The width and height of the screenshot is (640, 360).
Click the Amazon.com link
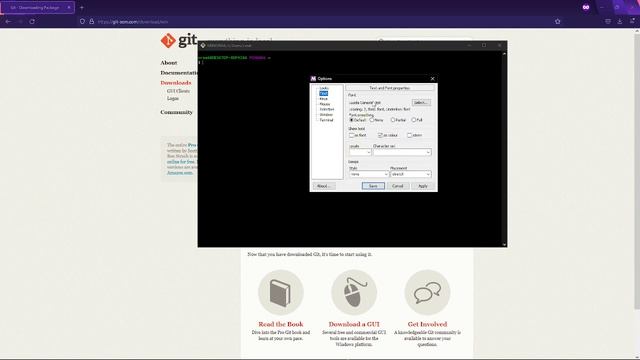180,173
